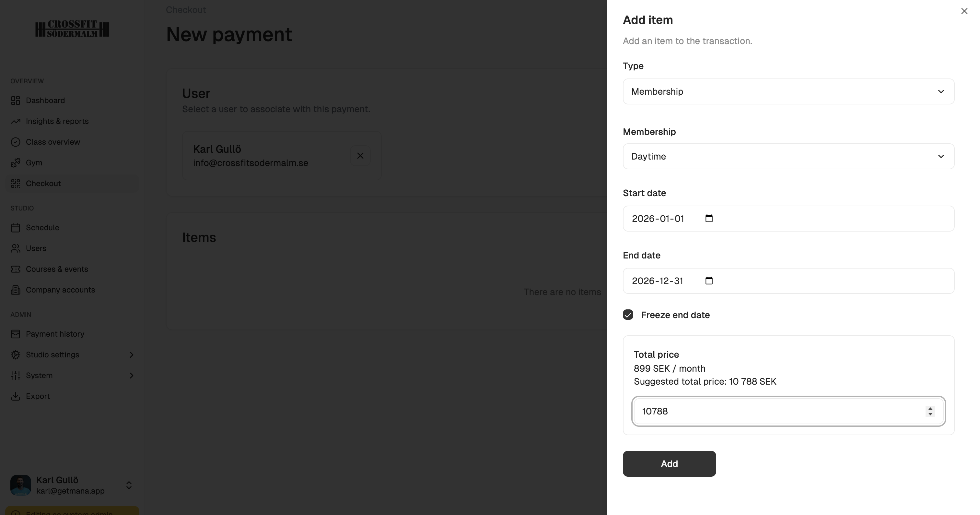
Task: Click the Checkout QR code icon
Action: [x=15, y=184]
